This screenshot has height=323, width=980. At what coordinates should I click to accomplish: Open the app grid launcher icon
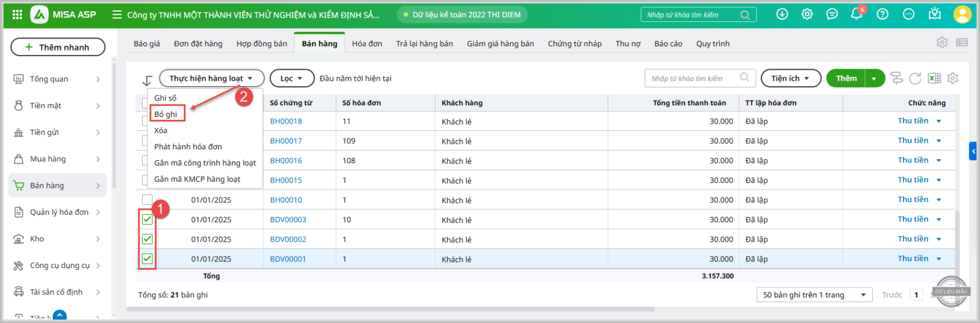17,15
